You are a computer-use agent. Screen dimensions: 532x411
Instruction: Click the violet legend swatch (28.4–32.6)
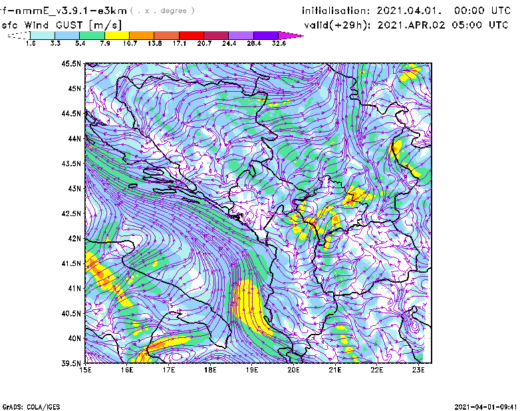point(266,35)
